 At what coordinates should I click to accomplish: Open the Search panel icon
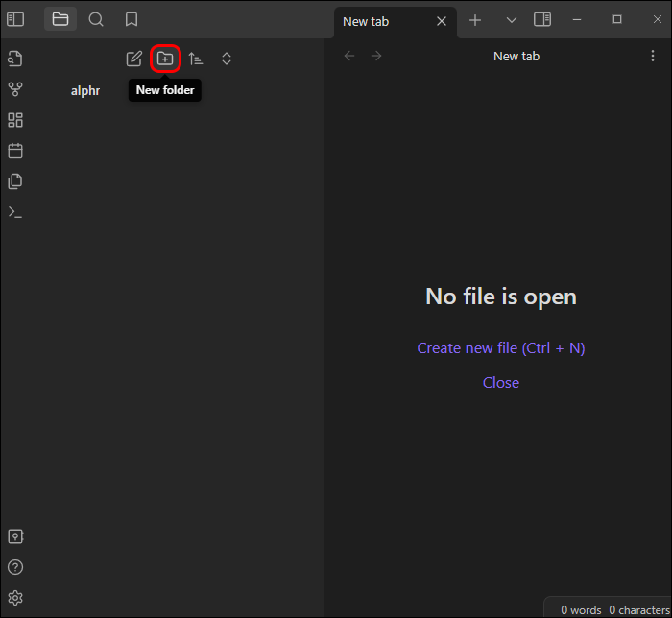[x=96, y=19]
